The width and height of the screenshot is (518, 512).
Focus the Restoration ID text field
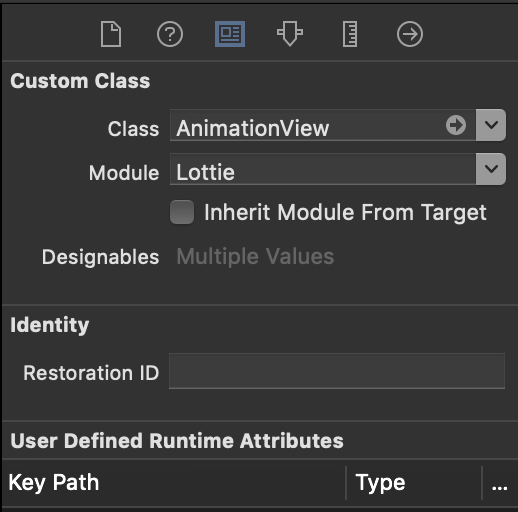337,371
